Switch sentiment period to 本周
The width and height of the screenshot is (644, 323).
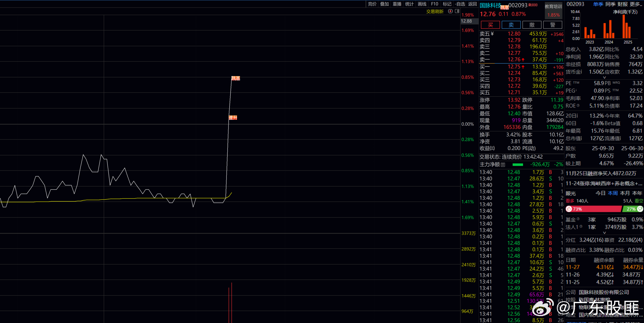(613, 193)
